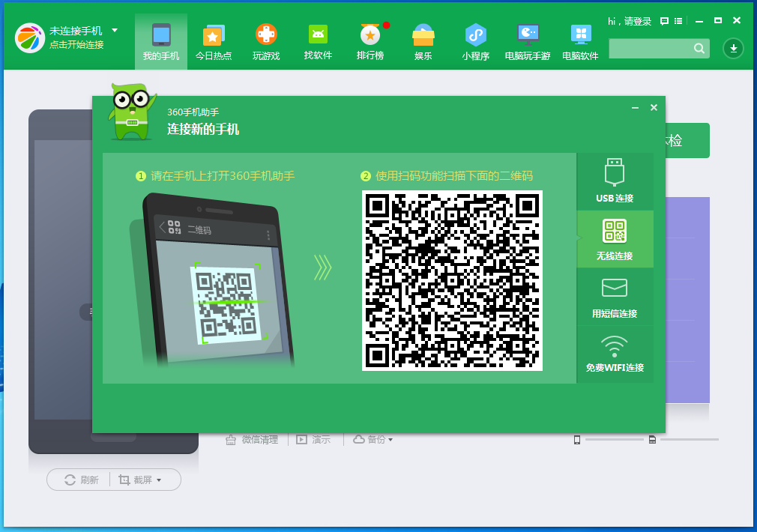Open the 排行榜 tab

(370, 42)
